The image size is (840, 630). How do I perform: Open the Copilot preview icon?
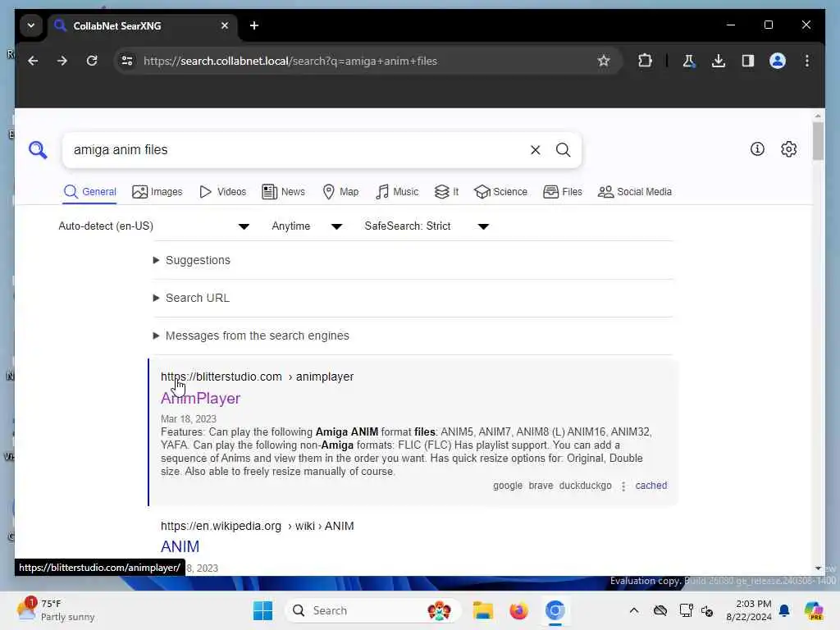(x=814, y=610)
